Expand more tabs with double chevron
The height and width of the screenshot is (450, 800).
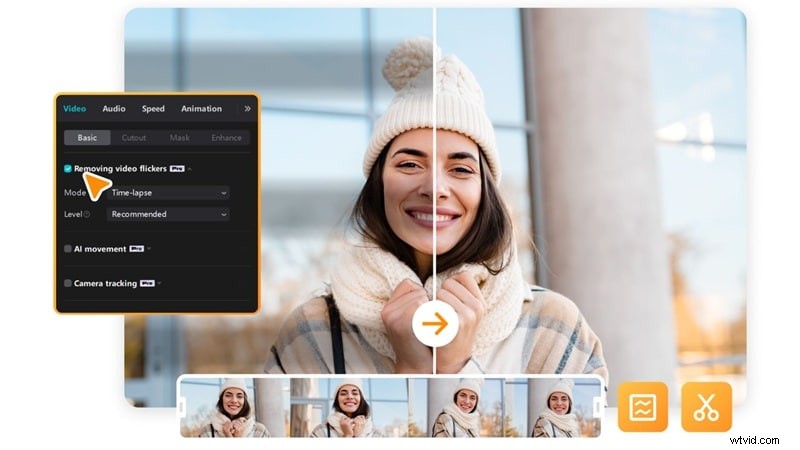click(x=247, y=109)
